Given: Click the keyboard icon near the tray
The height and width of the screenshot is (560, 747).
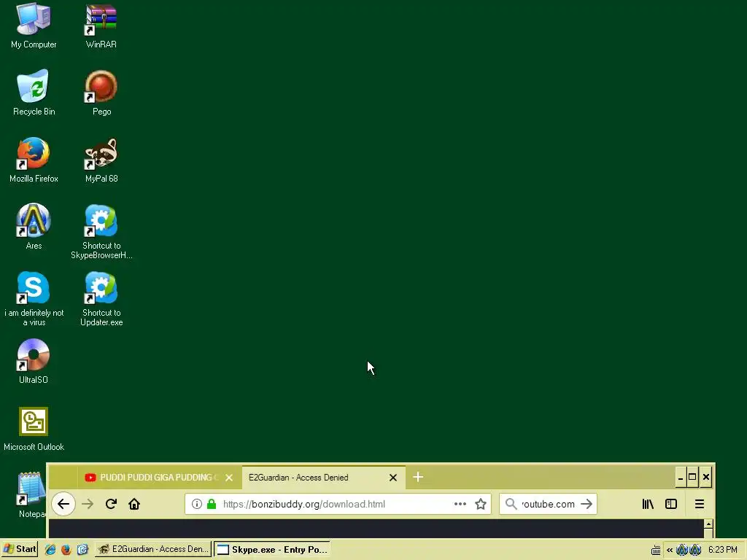Looking at the screenshot, I should point(656,550).
